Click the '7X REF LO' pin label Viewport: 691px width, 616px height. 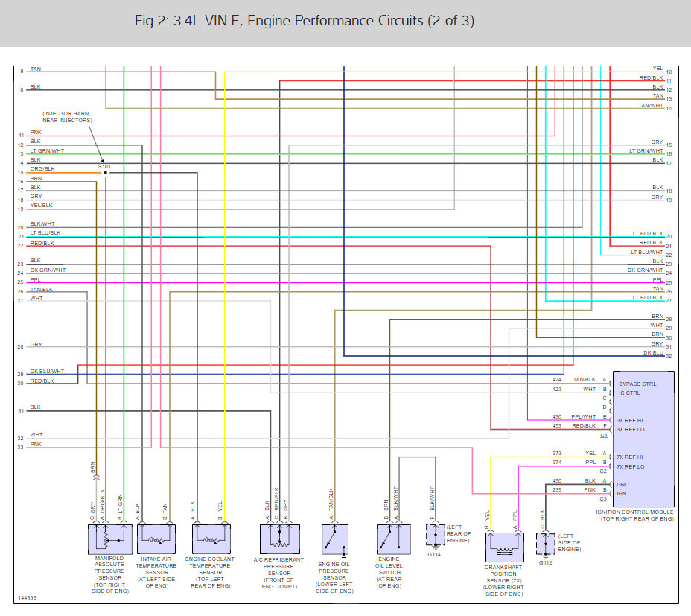tap(630, 466)
